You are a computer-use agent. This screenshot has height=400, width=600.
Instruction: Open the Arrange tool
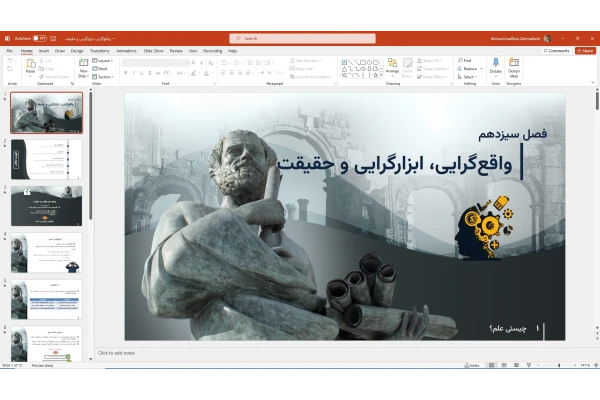392,67
